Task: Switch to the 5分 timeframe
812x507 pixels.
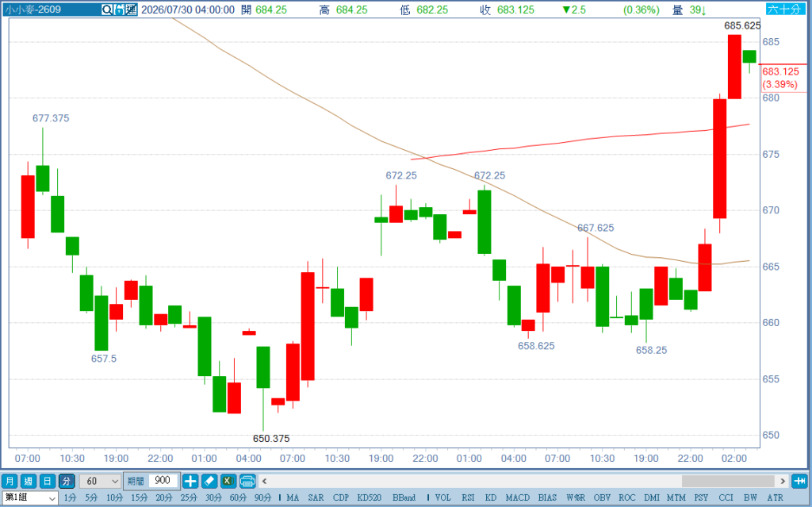Action: tap(92, 497)
